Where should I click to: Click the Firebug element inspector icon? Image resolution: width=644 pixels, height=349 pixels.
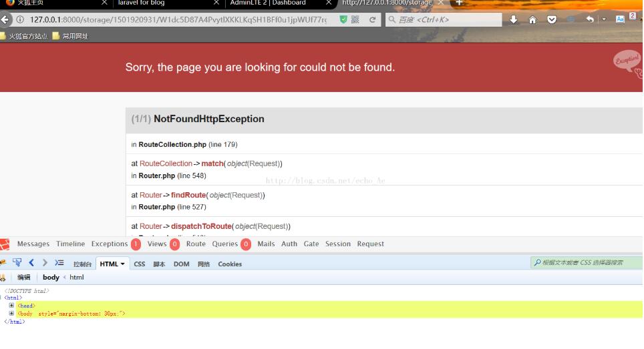coord(18,263)
